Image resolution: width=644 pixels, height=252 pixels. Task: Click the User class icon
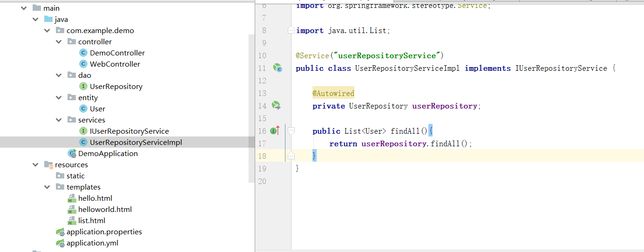[x=83, y=109]
